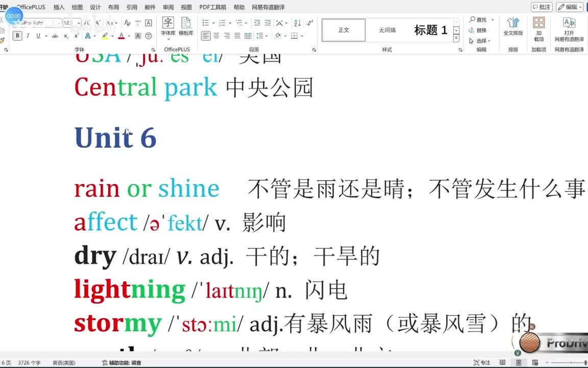588x368 pixels.
Task: Center align the paragraph
Action: pyautogui.click(x=216, y=36)
